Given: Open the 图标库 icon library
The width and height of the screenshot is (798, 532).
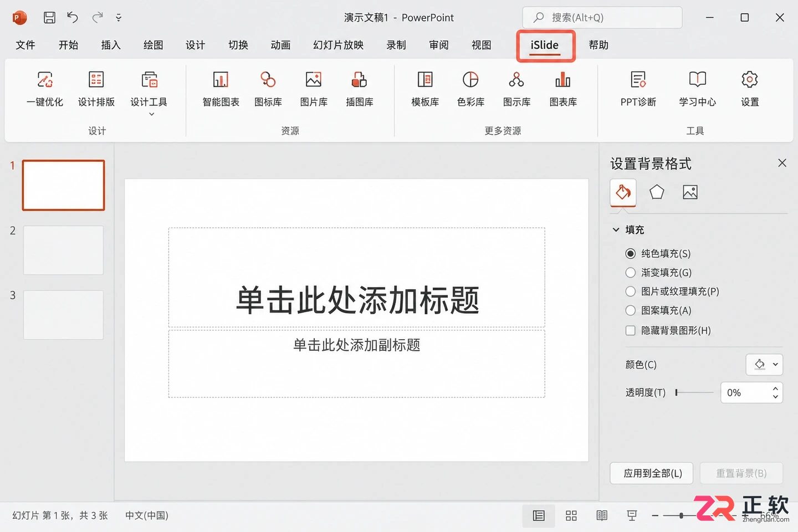Looking at the screenshot, I should pyautogui.click(x=268, y=89).
